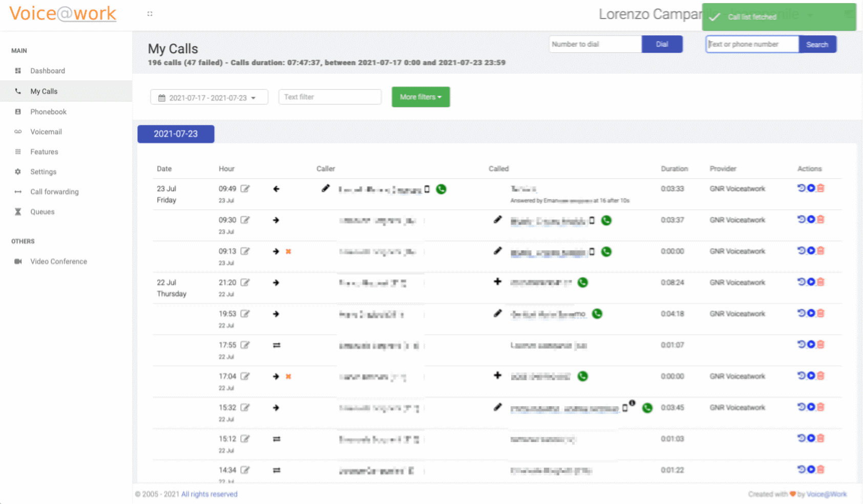Click the Voice@work logo

point(62,13)
